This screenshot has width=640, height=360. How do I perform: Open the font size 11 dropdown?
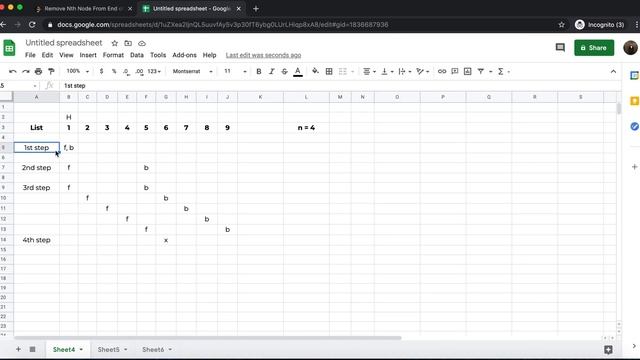pyautogui.click(x=235, y=71)
